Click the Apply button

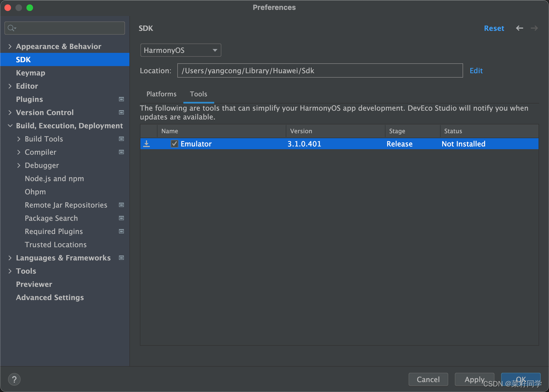(474, 380)
